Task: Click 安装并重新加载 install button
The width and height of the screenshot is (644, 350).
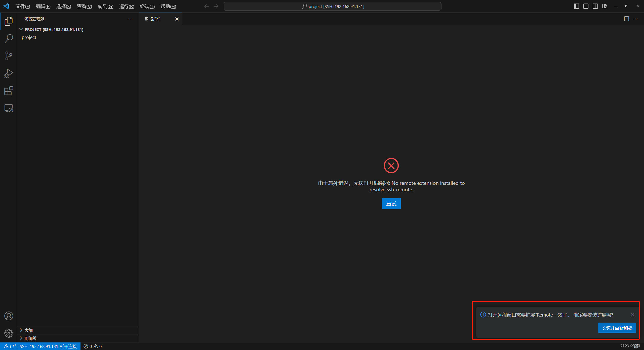Action: (617, 328)
